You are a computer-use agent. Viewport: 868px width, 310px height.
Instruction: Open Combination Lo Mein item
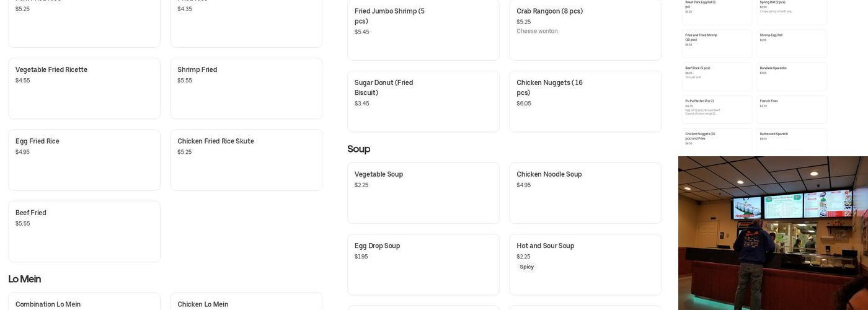tap(84, 303)
